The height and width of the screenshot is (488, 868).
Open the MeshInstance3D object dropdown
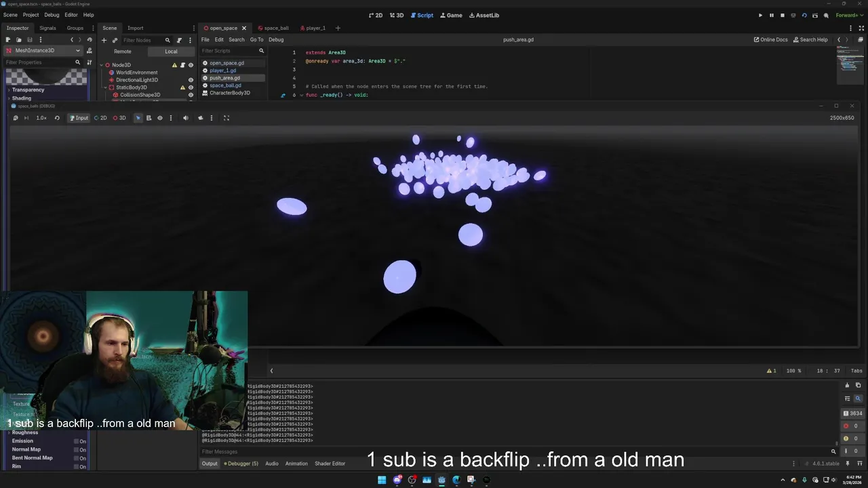point(43,50)
